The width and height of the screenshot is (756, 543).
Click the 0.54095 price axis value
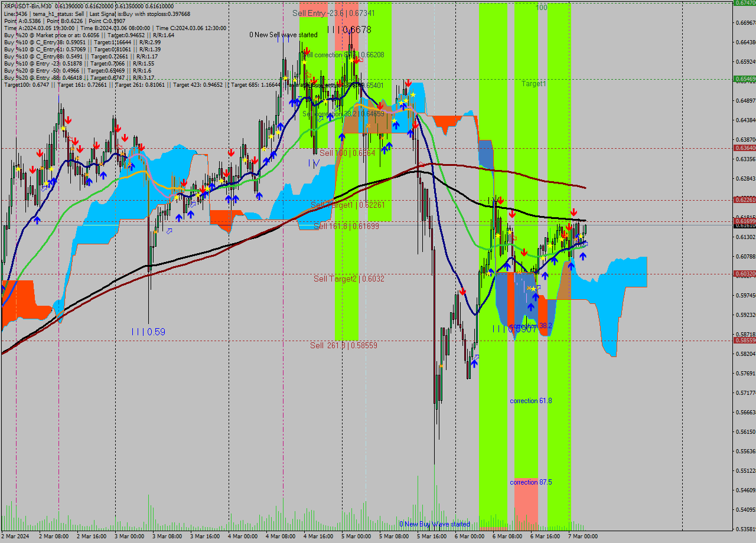coord(745,509)
